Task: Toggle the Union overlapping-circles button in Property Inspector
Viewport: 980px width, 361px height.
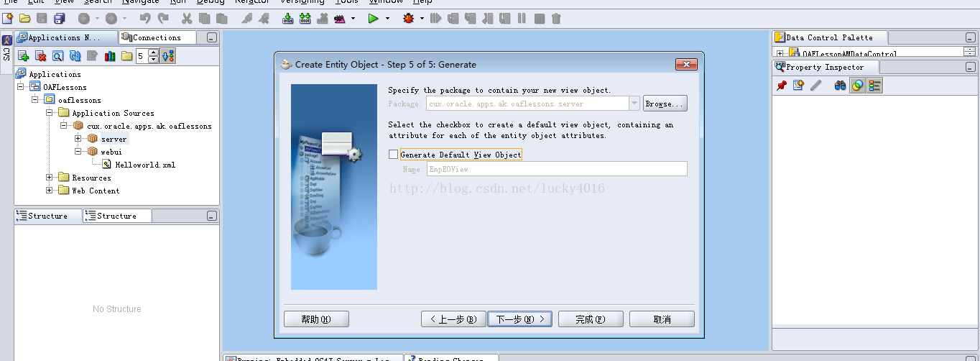Action: pyautogui.click(x=857, y=86)
